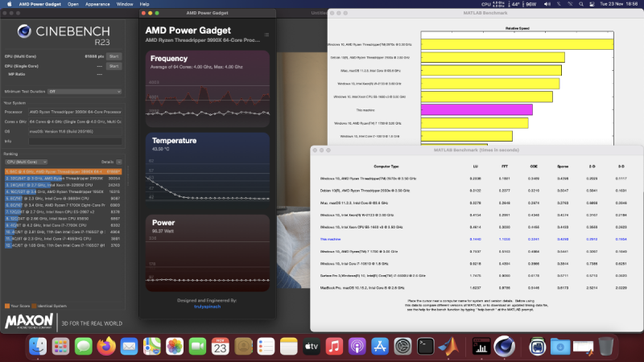Start the CPU (Multi Core) test in Cinebench

click(114, 56)
